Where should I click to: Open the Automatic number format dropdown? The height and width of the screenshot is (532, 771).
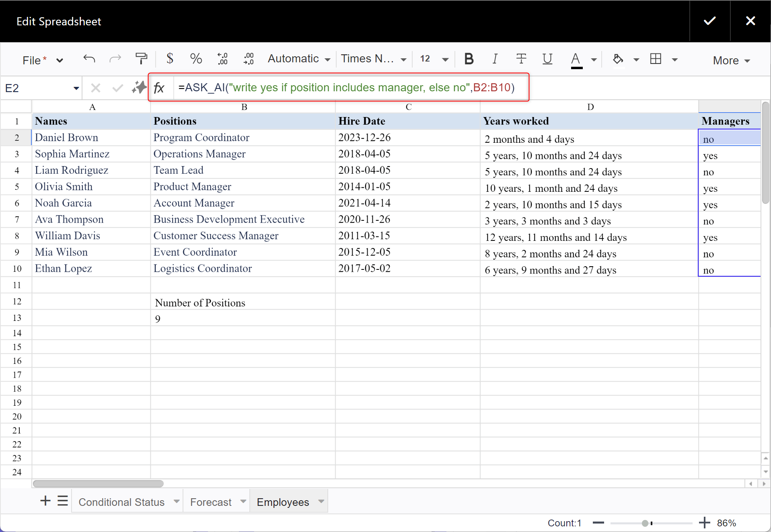tap(299, 59)
